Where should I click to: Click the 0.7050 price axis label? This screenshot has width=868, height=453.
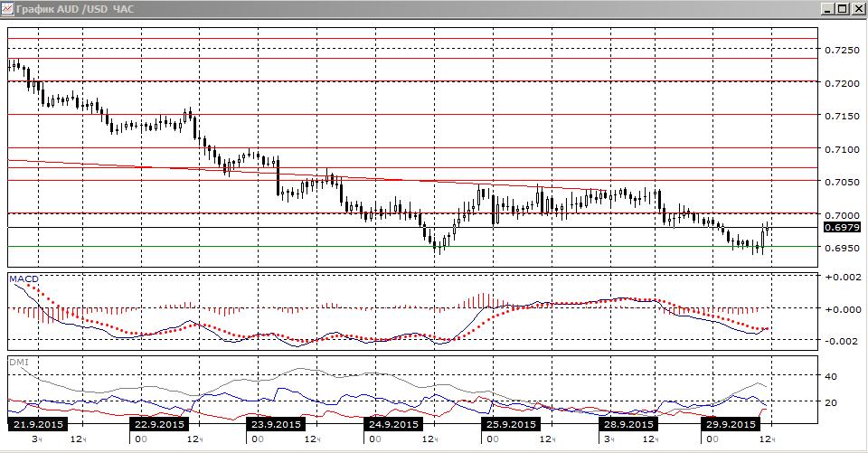(x=842, y=183)
